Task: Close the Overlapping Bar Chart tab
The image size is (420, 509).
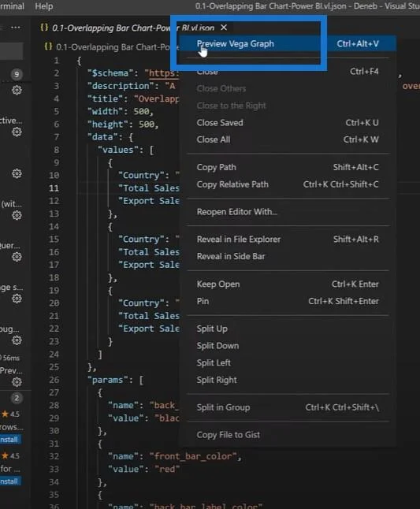Action: pyautogui.click(x=224, y=28)
